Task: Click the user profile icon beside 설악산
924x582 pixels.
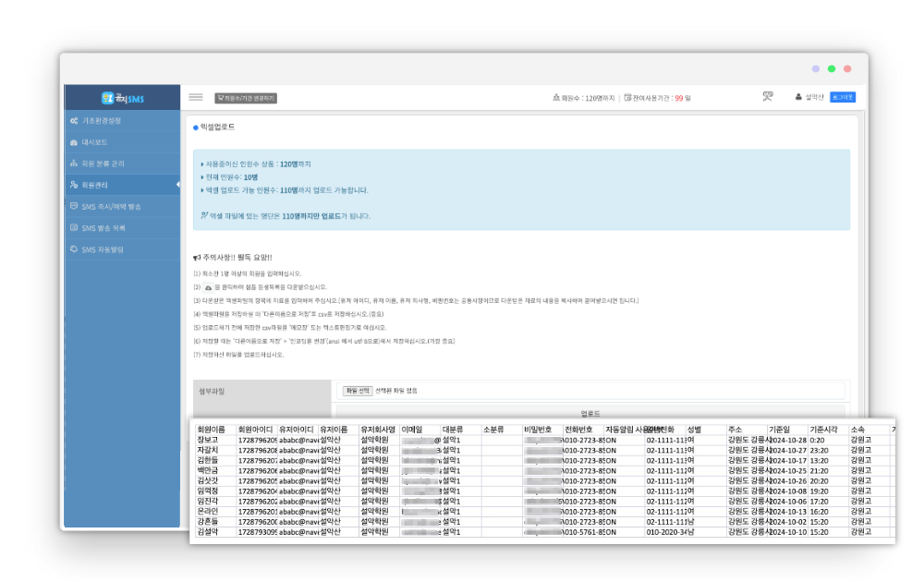Action: (x=798, y=97)
